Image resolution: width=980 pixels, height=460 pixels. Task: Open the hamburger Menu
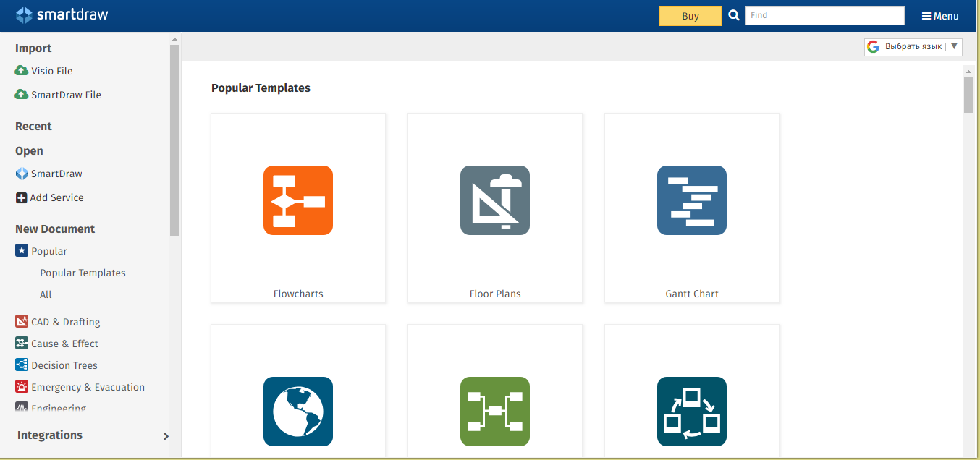940,16
